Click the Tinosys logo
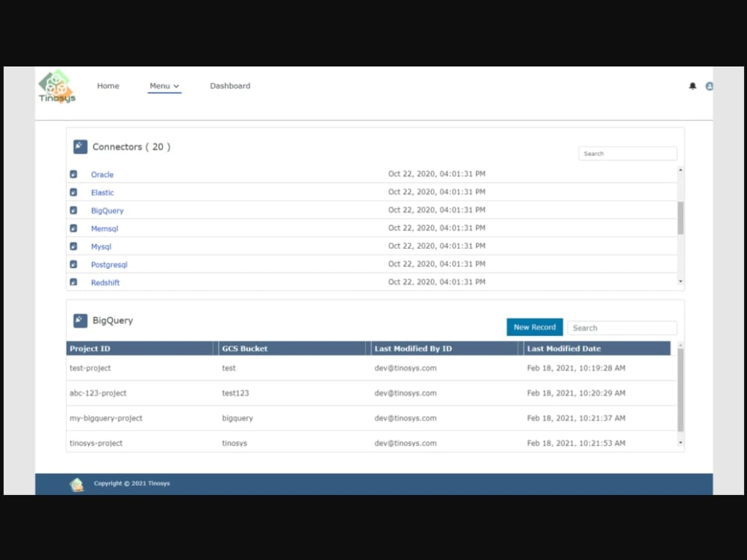747x560 pixels. [x=56, y=86]
